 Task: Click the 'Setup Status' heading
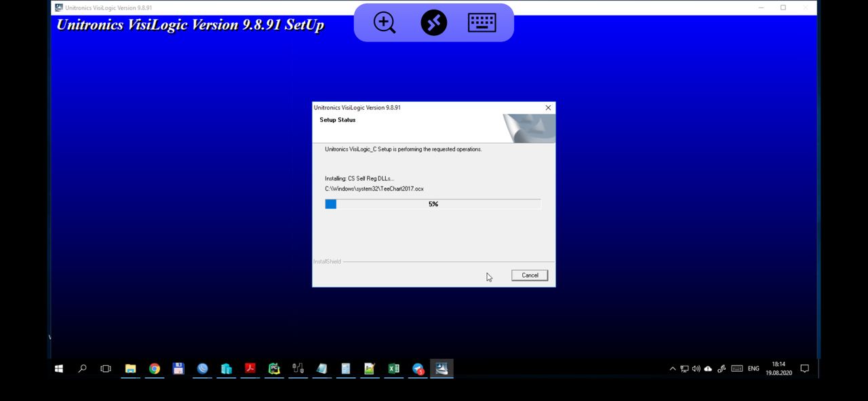[338, 120]
